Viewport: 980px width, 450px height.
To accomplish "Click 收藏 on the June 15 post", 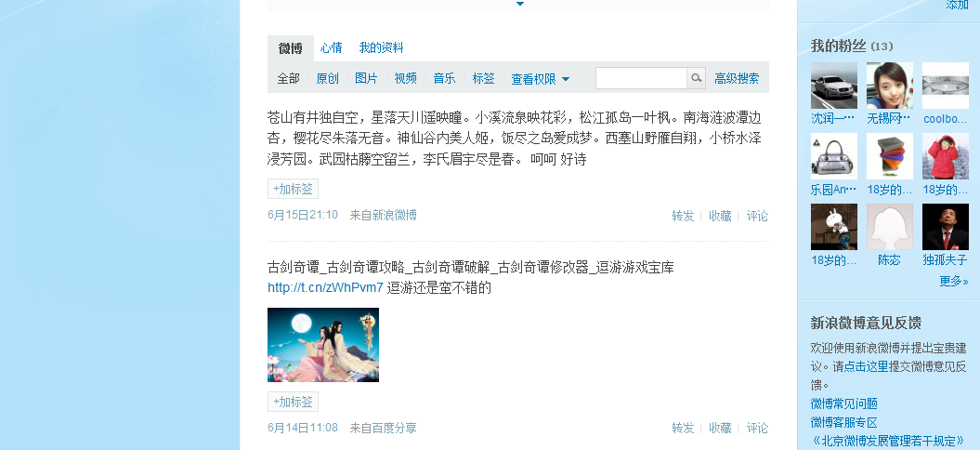I will click(x=720, y=216).
